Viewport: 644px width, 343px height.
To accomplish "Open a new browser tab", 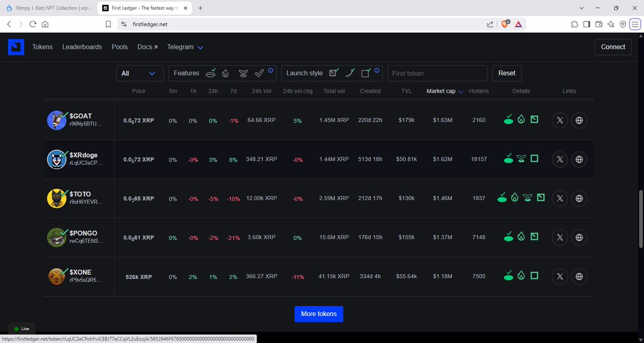I will point(200,8).
